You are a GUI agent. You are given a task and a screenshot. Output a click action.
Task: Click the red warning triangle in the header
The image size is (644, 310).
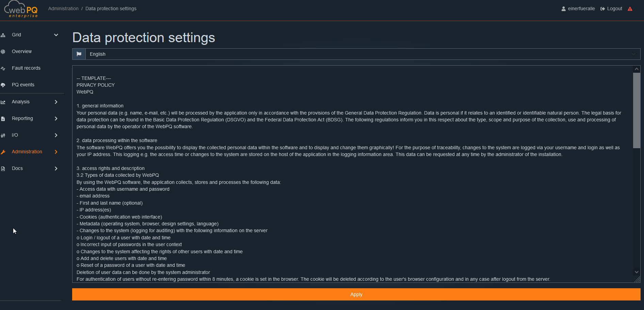630,8
